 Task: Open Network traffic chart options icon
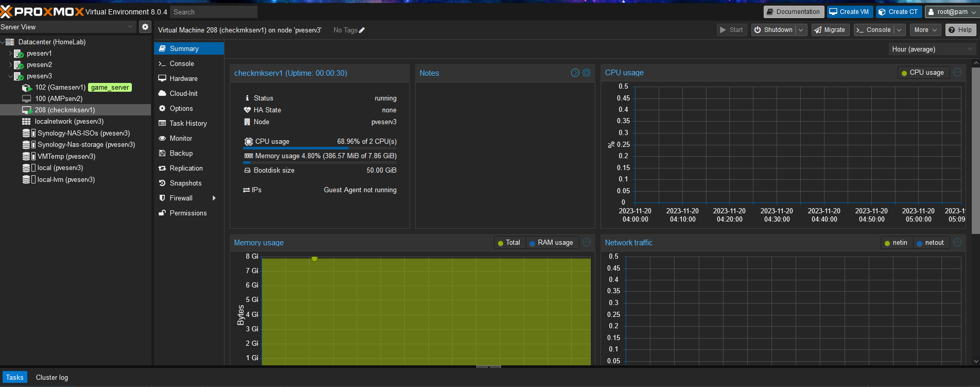click(957, 243)
